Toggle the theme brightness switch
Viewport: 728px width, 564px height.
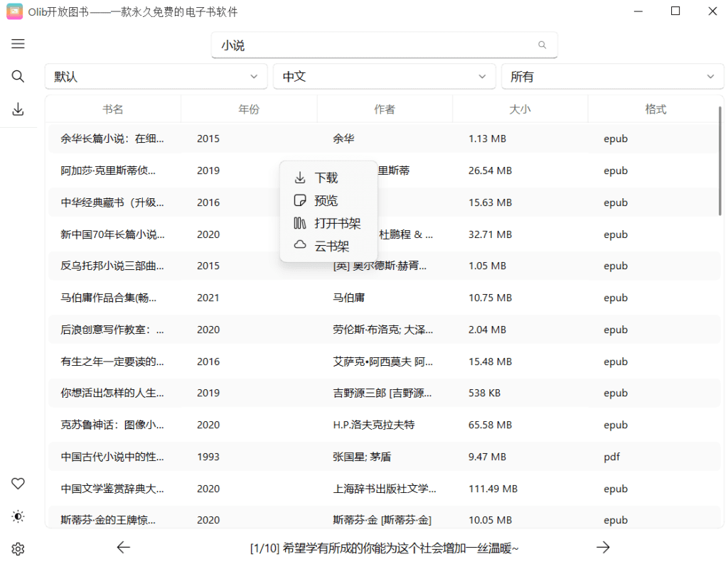pyautogui.click(x=18, y=516)
